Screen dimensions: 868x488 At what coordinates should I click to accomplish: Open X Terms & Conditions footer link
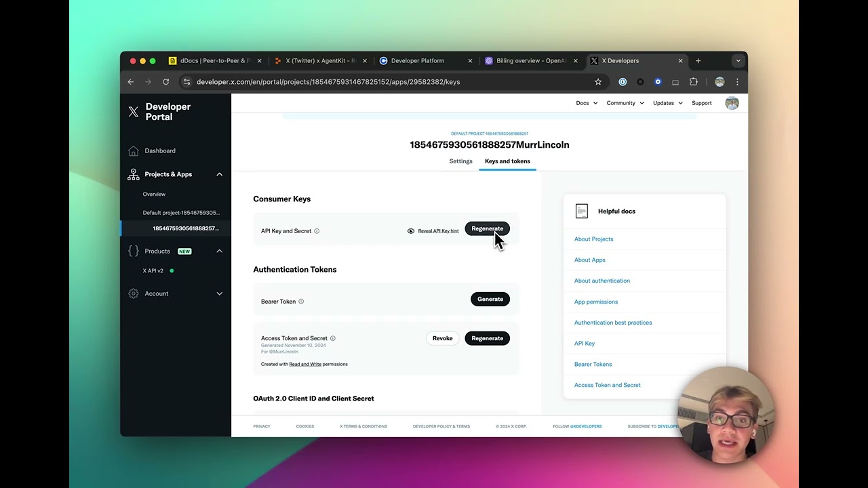[x=363, y=426]
